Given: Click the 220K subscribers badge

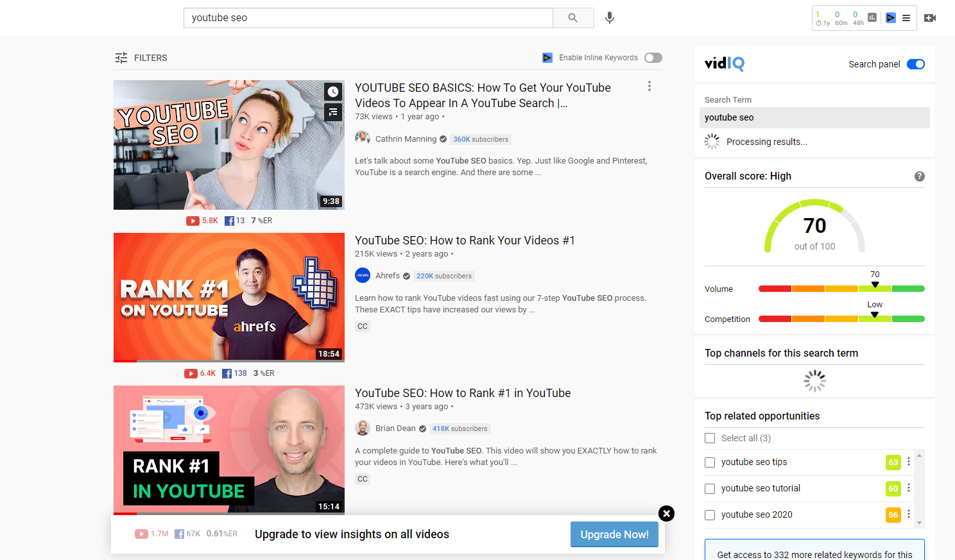Looking at the screenshot, I should coord(444,276).
